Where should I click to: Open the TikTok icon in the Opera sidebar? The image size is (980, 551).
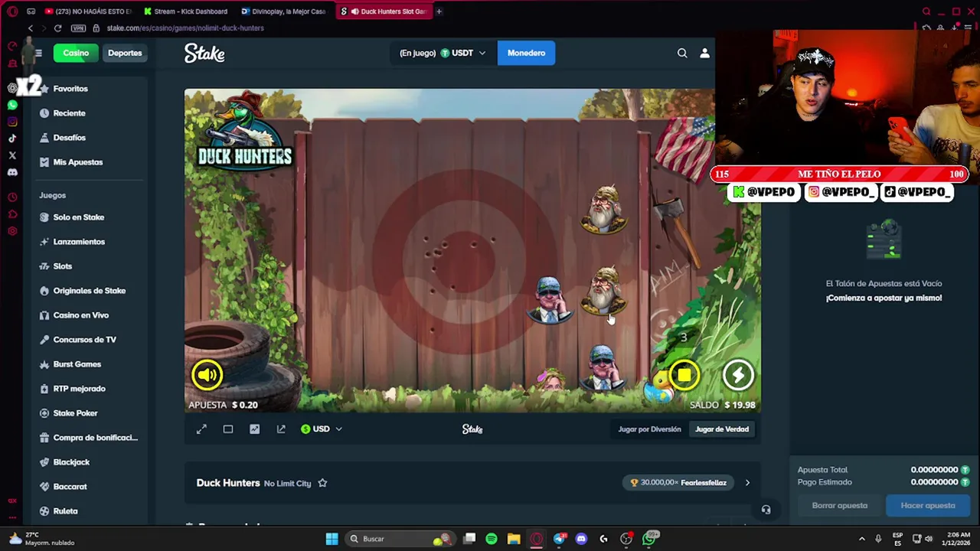[x=12, y=139]
